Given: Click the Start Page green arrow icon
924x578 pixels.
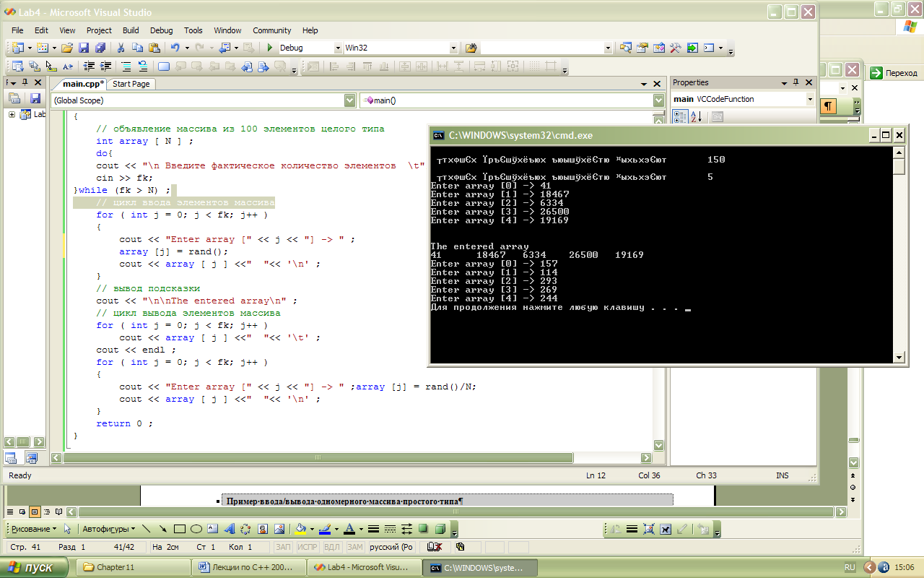Looking at the screenshot, I should pyautogui.click(x=692, y=48).
